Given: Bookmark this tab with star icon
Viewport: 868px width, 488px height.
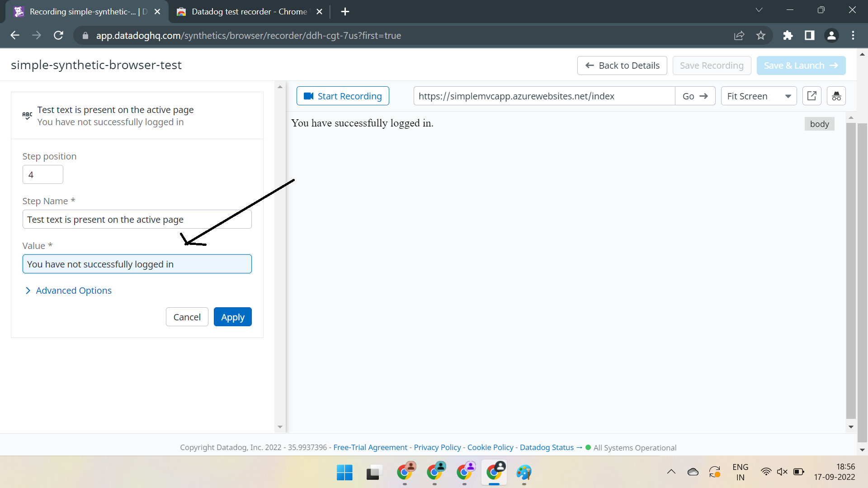Looking at the screenshot, I should [x=761, y=35].
